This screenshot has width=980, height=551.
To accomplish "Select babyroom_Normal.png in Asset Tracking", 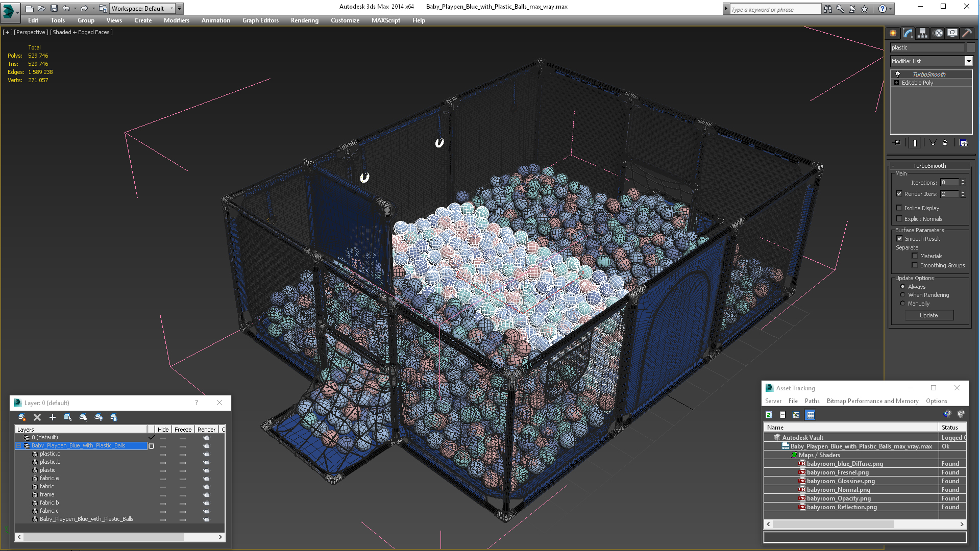I will 838,490.
